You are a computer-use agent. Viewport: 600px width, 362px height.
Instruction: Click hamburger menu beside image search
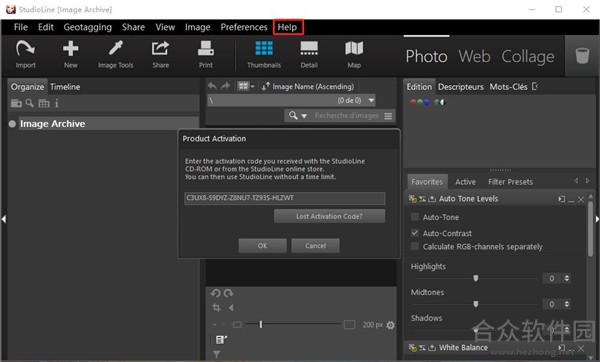point(388,116)
